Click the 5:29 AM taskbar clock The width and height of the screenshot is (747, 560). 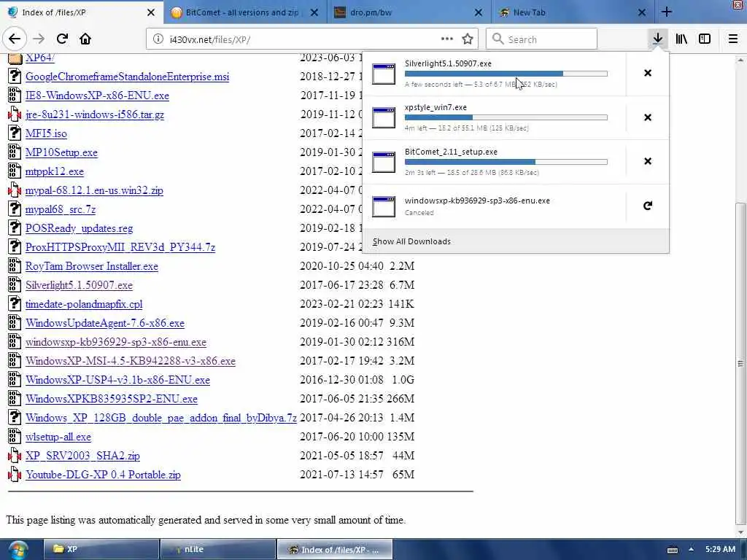[720, 549]
